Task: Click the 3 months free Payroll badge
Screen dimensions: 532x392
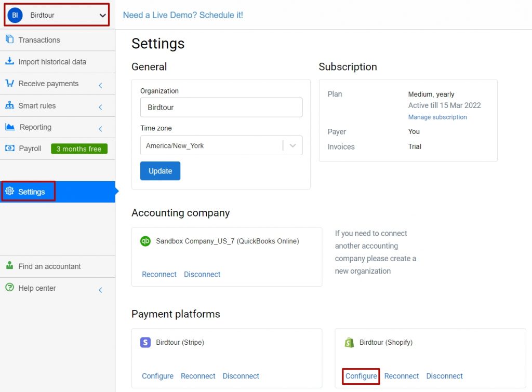Action: point(79,149)
